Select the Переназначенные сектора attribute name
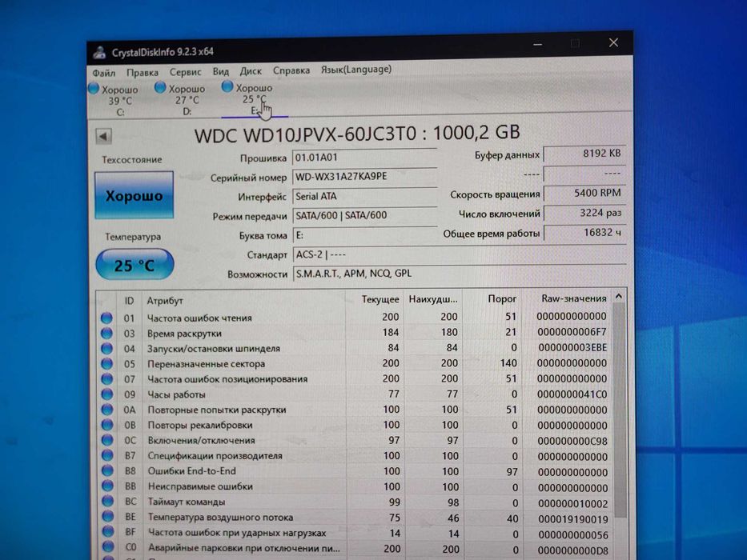This screenshot has height=560, width=747. 206,364
